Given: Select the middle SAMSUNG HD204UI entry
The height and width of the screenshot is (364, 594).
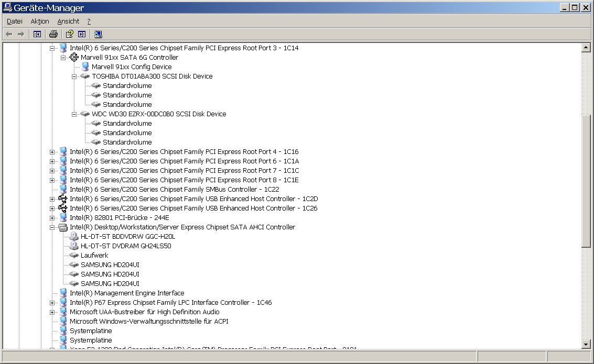Looking at the screenshot, I should pyautogui.click(x=110, y=274).
